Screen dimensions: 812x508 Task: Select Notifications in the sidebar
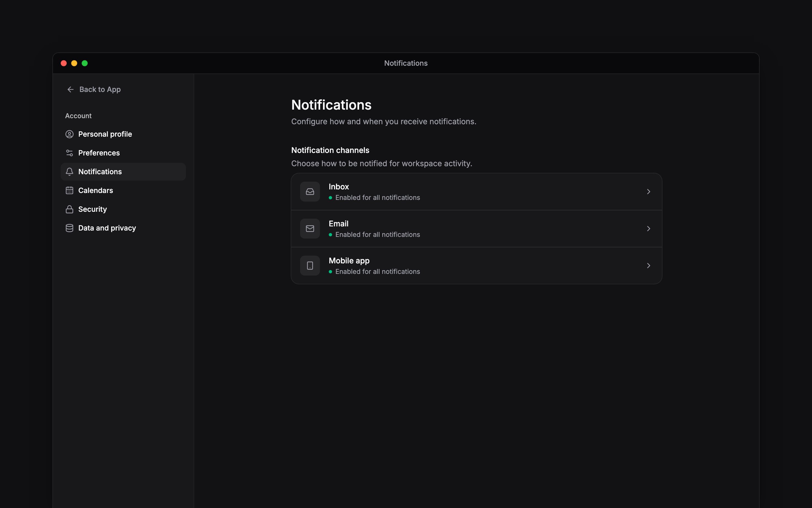[x=123, y=172]
